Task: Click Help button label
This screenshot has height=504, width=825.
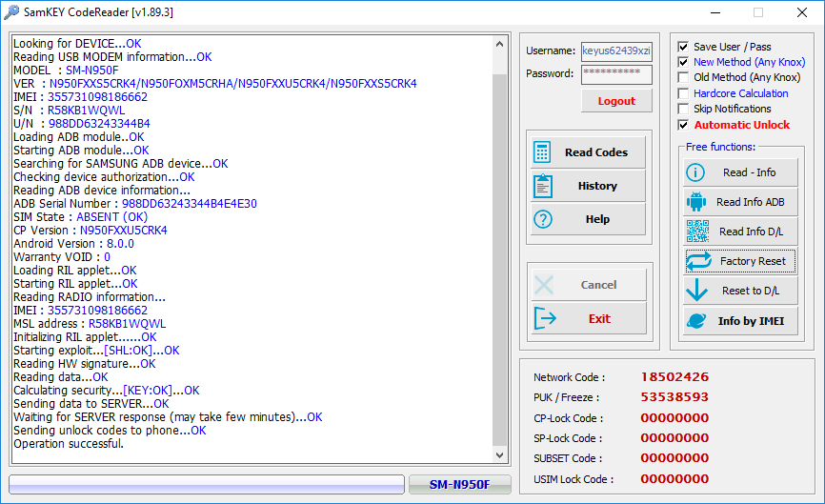Action: (x=597, y=219)
